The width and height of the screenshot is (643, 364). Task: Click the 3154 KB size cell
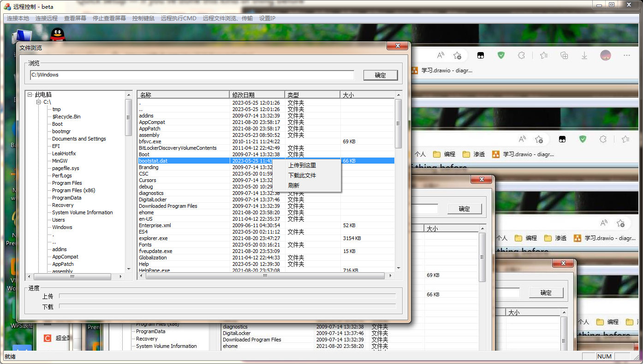tap(352, 238)
